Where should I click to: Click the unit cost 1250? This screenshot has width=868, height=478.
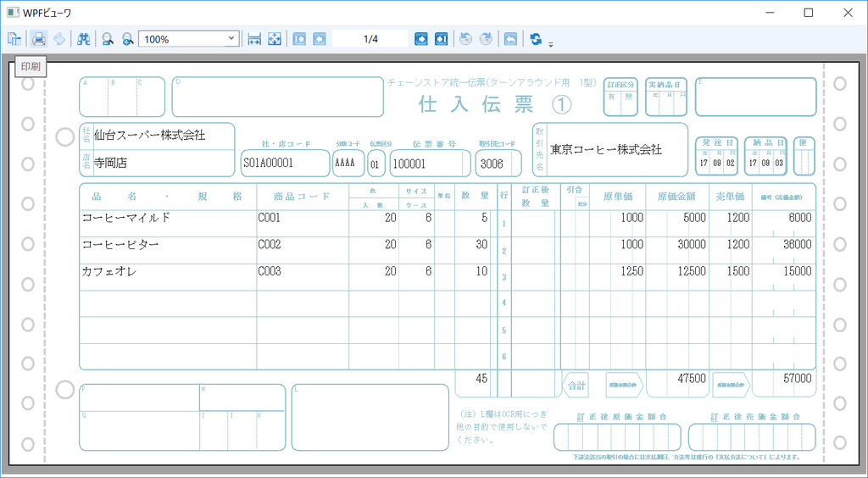632,271
